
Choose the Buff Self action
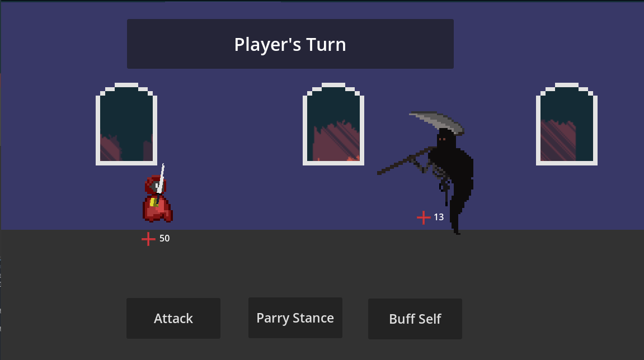tap(415, 319)
